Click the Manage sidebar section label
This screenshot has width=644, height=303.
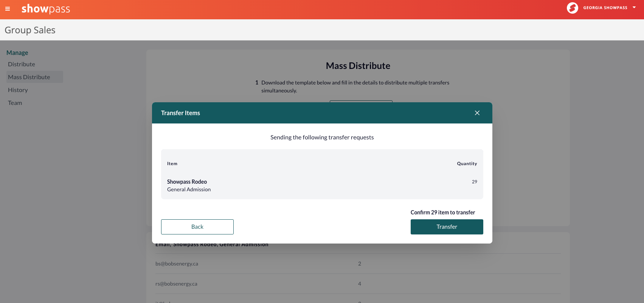[17, 53]
